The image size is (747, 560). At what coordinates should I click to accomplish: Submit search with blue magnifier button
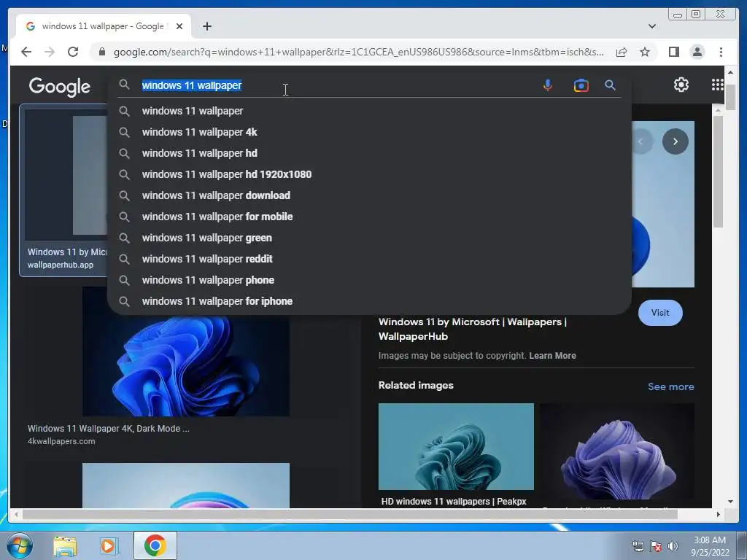(x=610, y=85)
